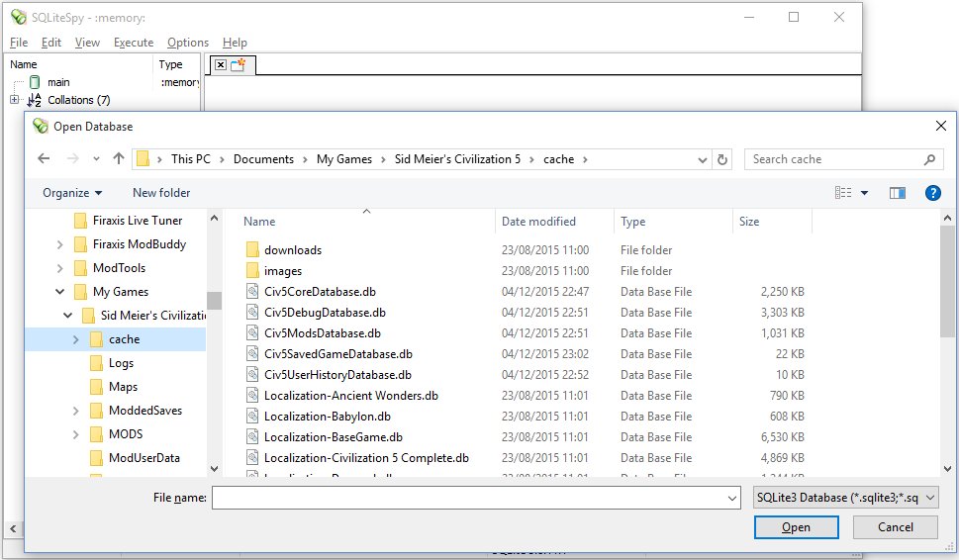Click the Firaxis Live Tuner folder icon
The height and width of the screenshot is (560, 959).
[x=80, y=220]
